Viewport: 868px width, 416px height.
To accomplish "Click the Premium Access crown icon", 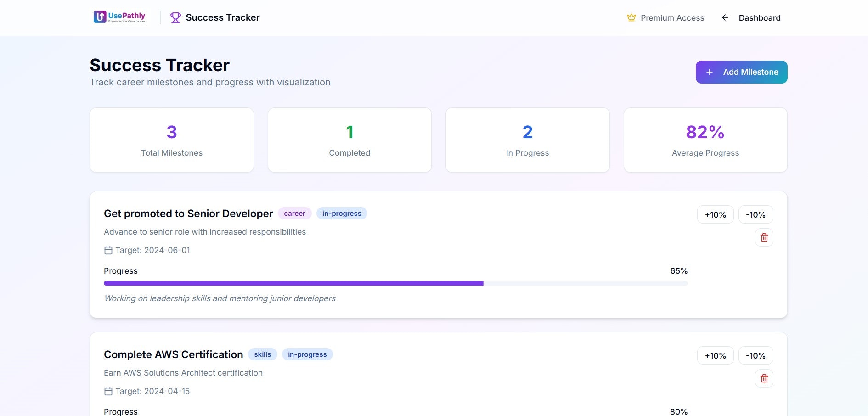I will (631, 17).
